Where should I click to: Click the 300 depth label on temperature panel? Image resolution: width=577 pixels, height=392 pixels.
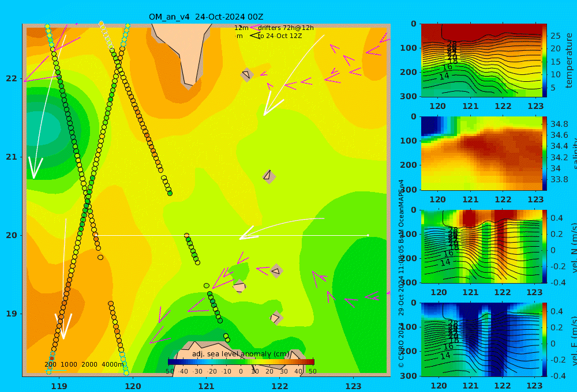(409, 96)
